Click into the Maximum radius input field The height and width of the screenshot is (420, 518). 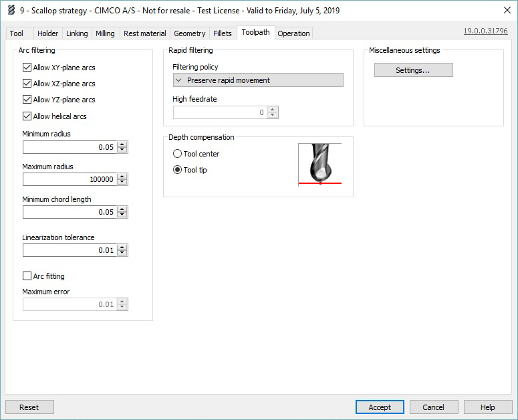point(69,179)
